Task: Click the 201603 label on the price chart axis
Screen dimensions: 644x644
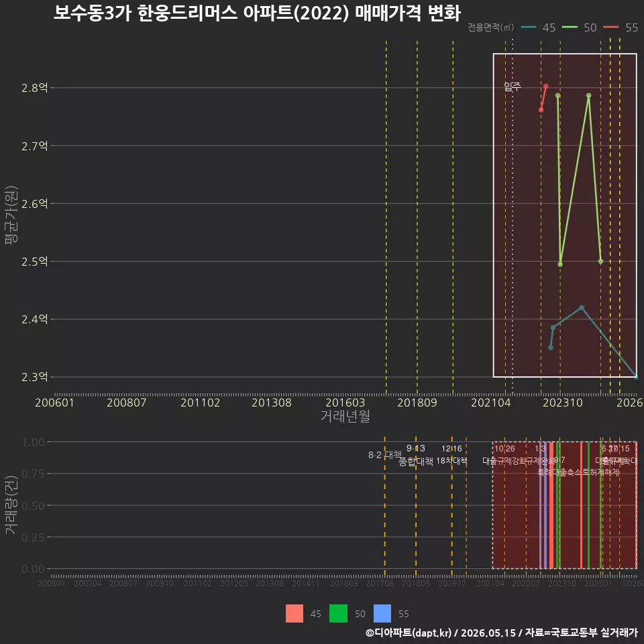Action: (345, 402)
